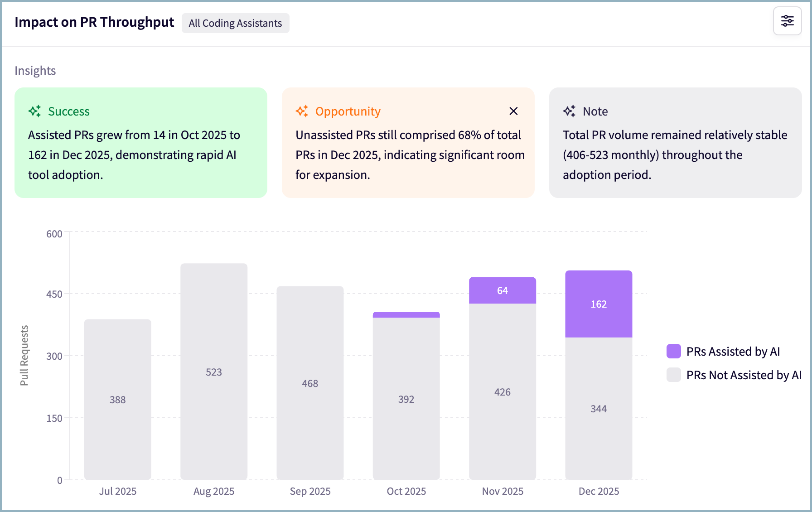Dismiss the Opportunity insight card

pyautogui.click(x=513, y=111)
